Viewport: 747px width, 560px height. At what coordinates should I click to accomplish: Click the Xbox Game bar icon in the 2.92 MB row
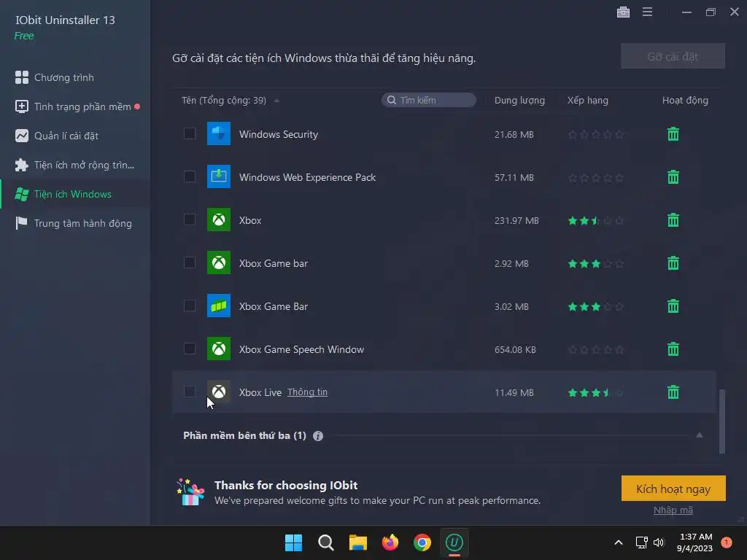tap(219, 262)
